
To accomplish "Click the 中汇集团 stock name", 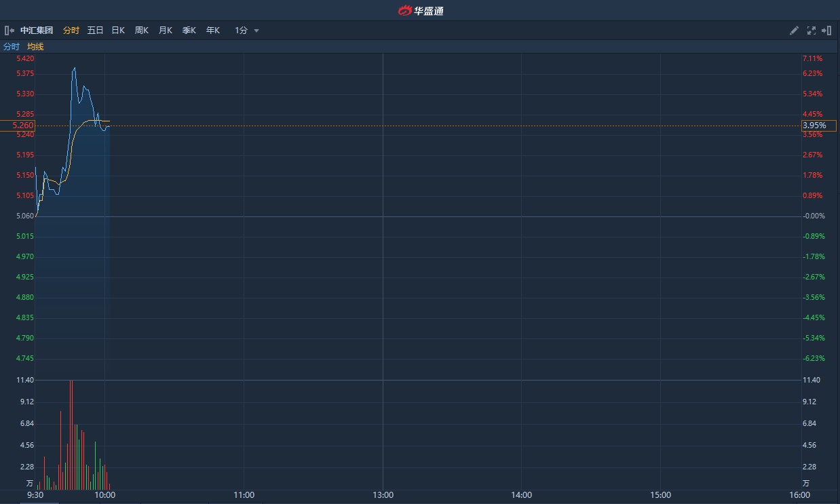I will click(37, 31).
